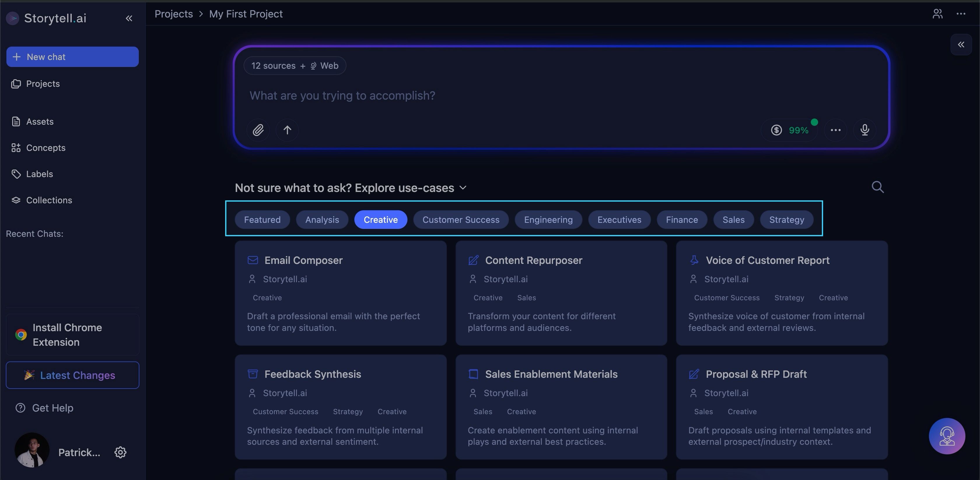Open the header three-dot more menu
The width and height of the screenshot is (980, 480).
[x=960, y=14]
